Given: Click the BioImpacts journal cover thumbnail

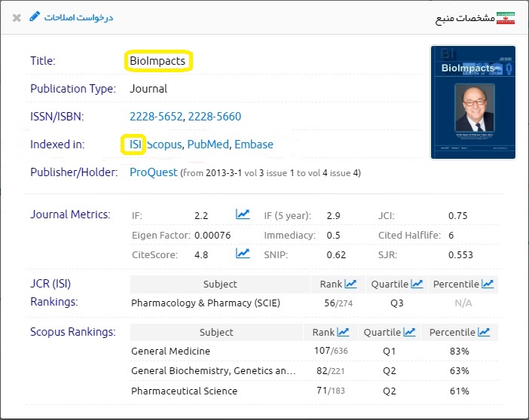Looking at the screenshot, I should tap(472, 102).
